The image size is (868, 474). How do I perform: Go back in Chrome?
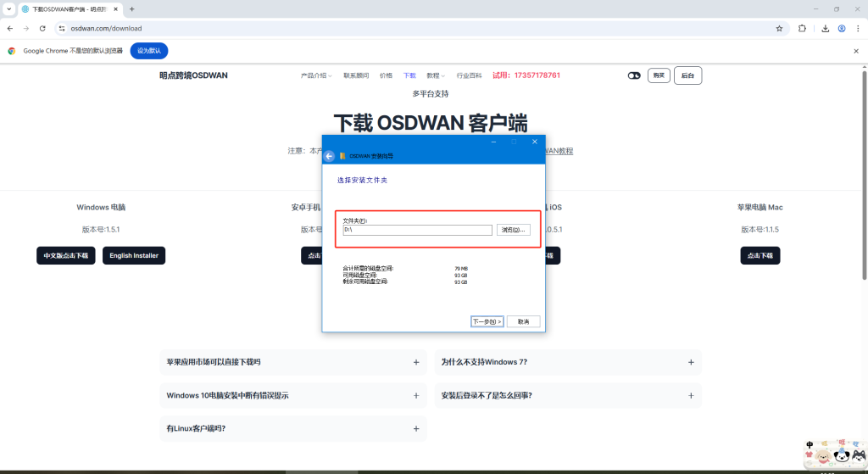(10, 28)
